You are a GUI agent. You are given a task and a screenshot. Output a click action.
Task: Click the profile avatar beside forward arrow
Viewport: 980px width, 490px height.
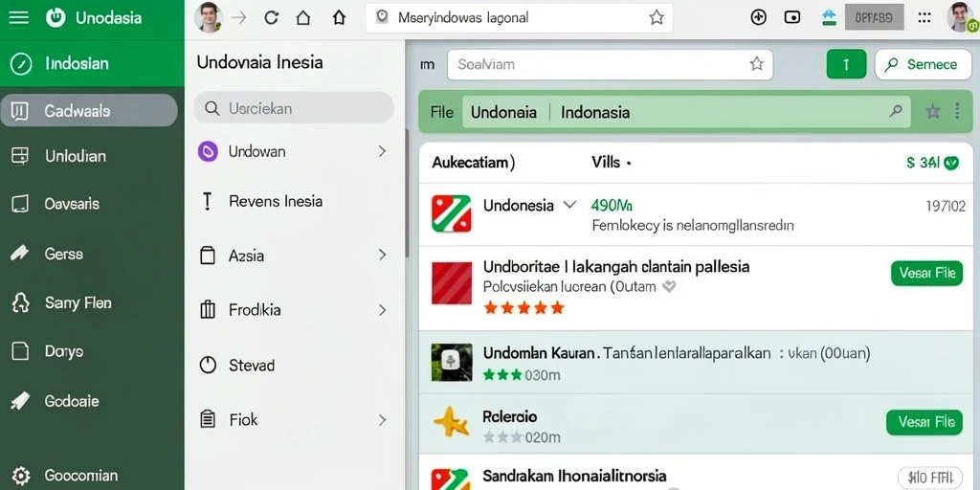tap(208, 17)
